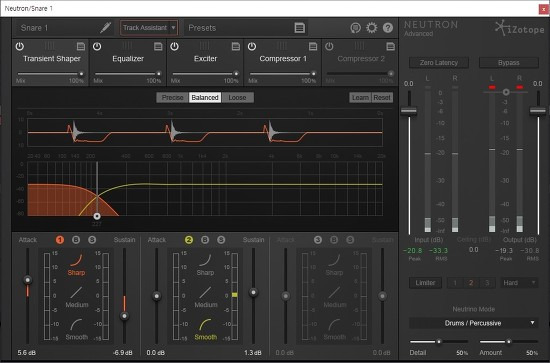
Task: Click the Bypass button
Action: click(509, 63)
